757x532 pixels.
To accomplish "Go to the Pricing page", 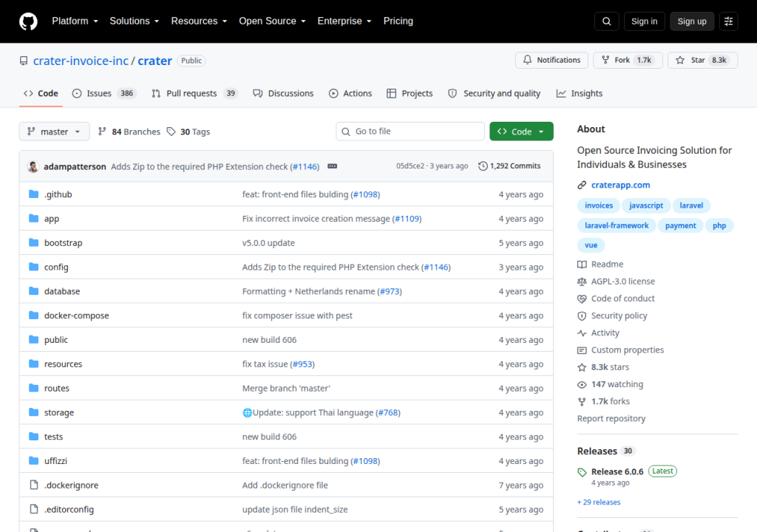I will (x=398, y=21).
